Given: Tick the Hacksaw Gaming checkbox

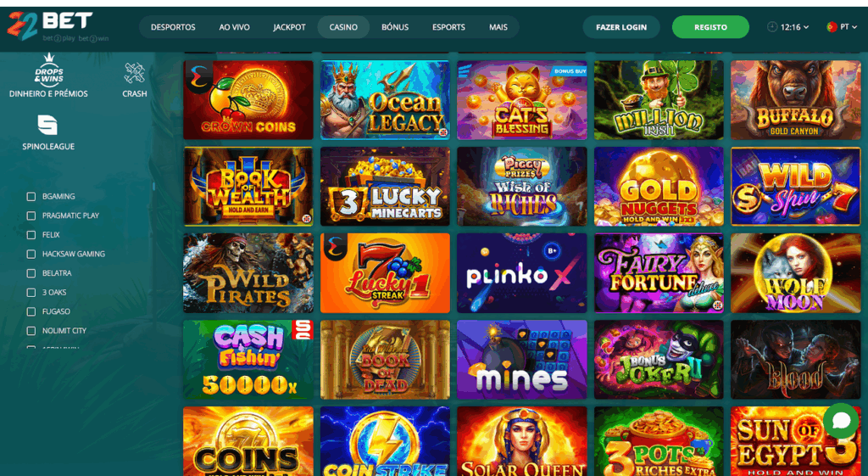Looking at the screenshot, I should [x=31, y=254].
